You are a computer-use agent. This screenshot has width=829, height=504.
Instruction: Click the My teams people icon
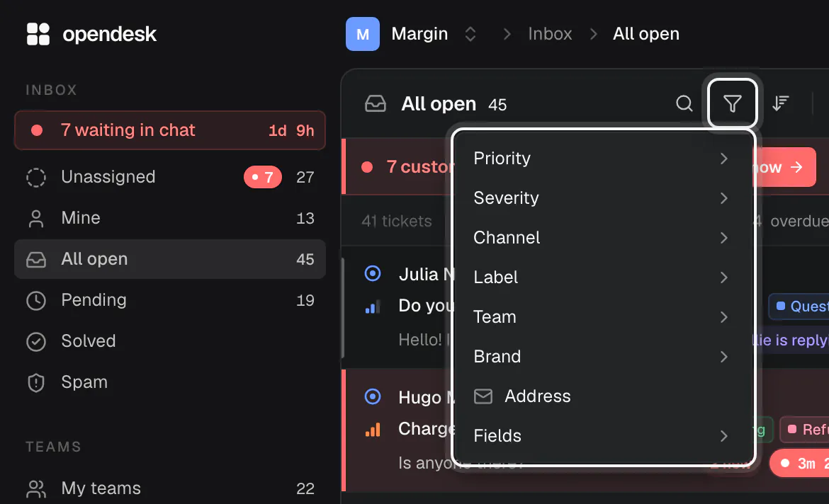coord(36,488)
